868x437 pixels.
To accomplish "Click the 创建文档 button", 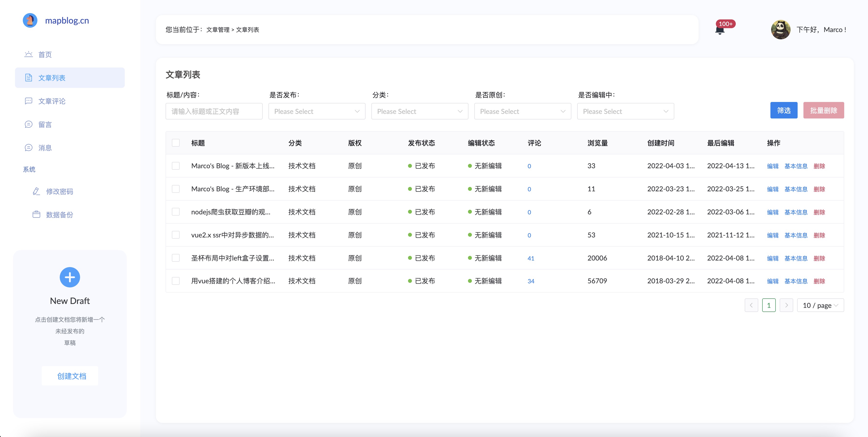I will coord(70,376).
